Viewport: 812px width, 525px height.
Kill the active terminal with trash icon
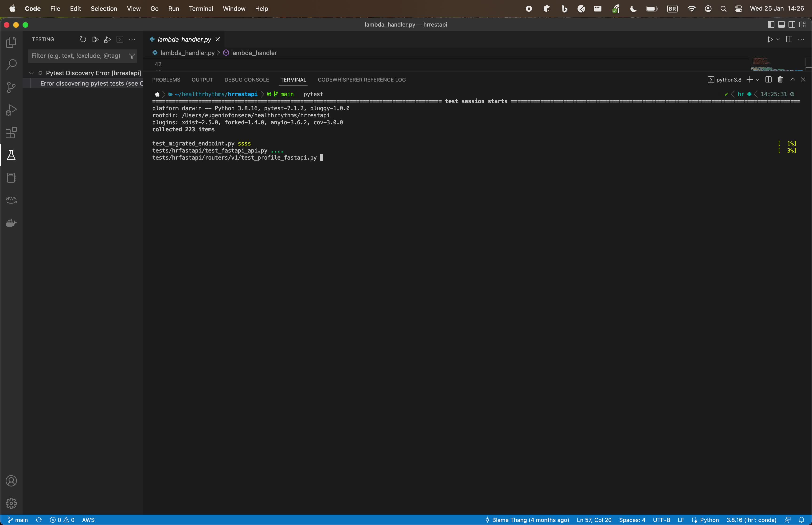pyautogui.click(x=780, y=79)
